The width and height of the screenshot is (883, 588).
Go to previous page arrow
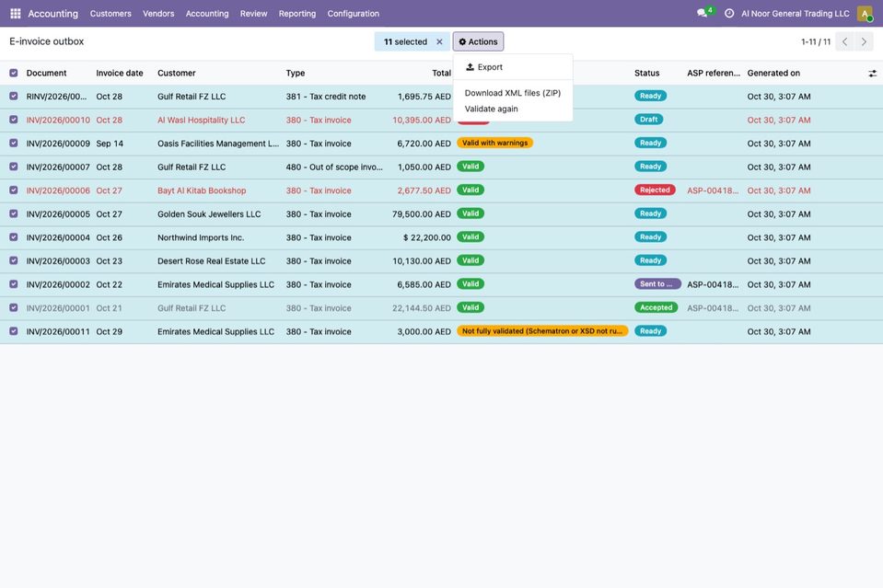(x=844, y=41)
